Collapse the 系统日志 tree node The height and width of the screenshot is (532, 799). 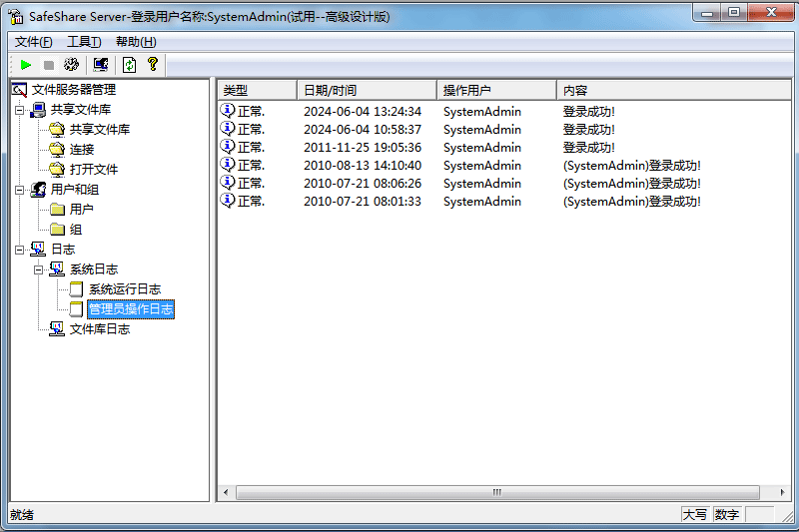coord(39,269)
